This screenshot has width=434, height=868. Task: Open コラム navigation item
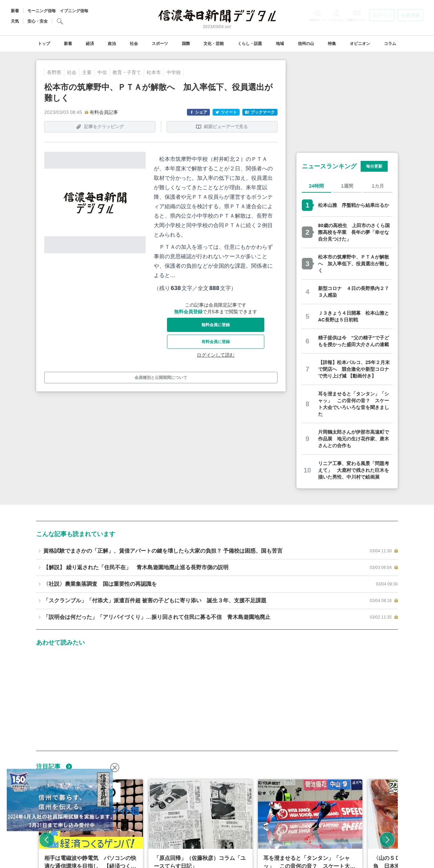390,44
